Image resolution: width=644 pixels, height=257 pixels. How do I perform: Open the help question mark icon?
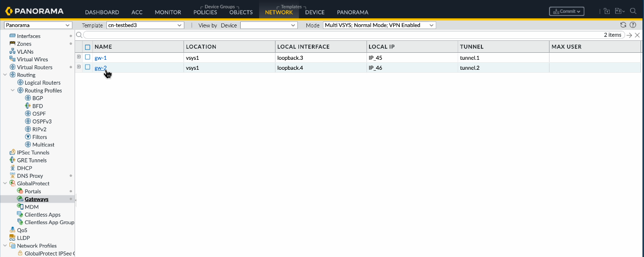(x=633, y=25)
